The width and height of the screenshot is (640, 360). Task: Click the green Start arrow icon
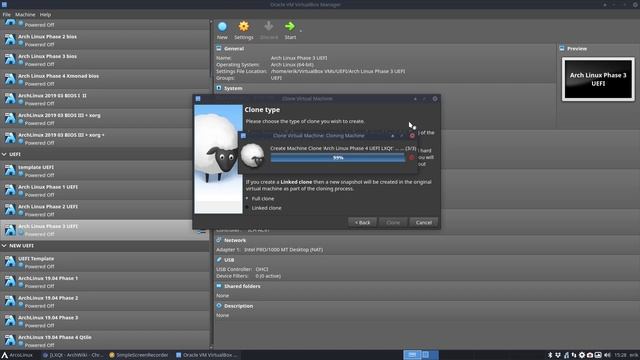(x=290, y=27)
